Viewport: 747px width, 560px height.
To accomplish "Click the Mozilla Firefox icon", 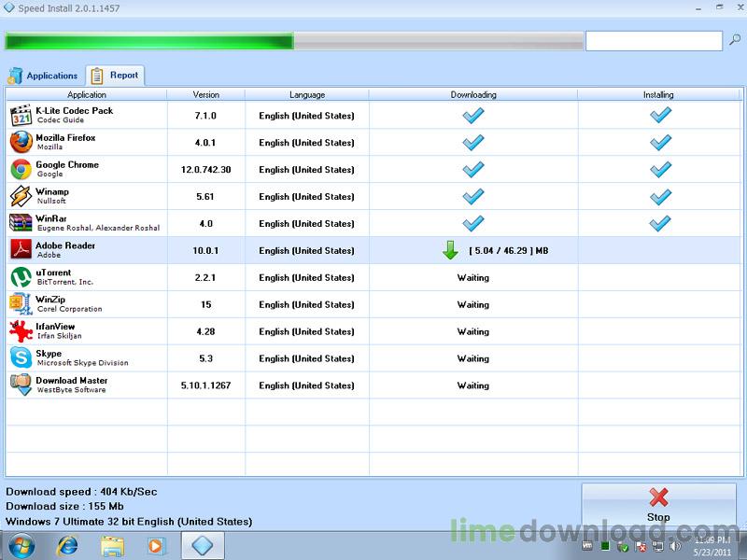I will tap(21, 142).
